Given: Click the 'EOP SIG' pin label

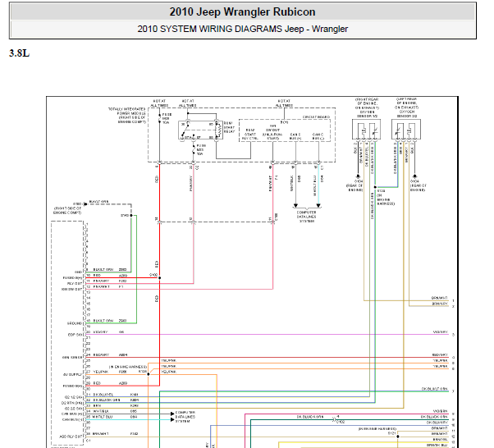Looking at the screenshot, I should coord(75,335).
